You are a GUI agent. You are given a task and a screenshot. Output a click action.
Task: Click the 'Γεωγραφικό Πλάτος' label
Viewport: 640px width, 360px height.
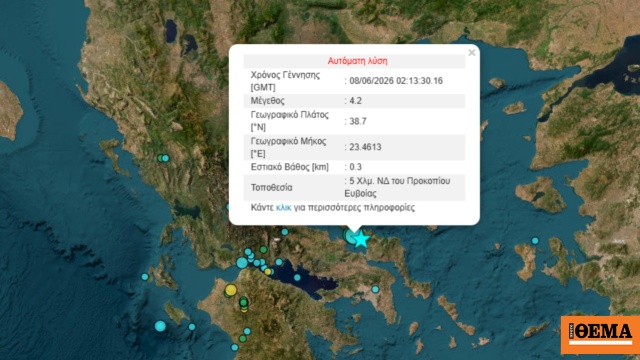(289, 115)
